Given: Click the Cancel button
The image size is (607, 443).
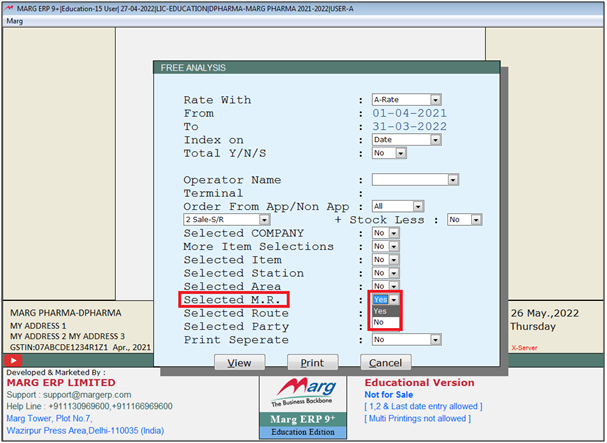Looking at the screenshot, I should pos(386,362).
